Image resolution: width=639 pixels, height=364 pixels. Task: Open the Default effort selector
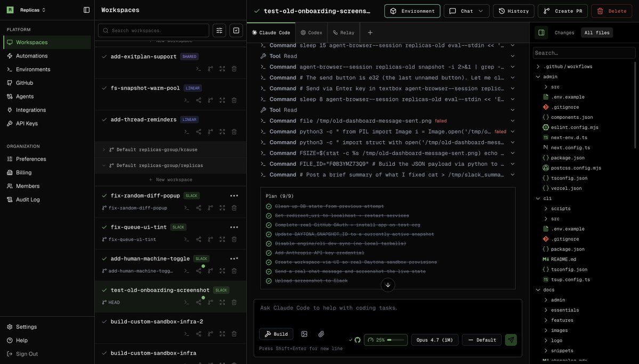[482, 340]
